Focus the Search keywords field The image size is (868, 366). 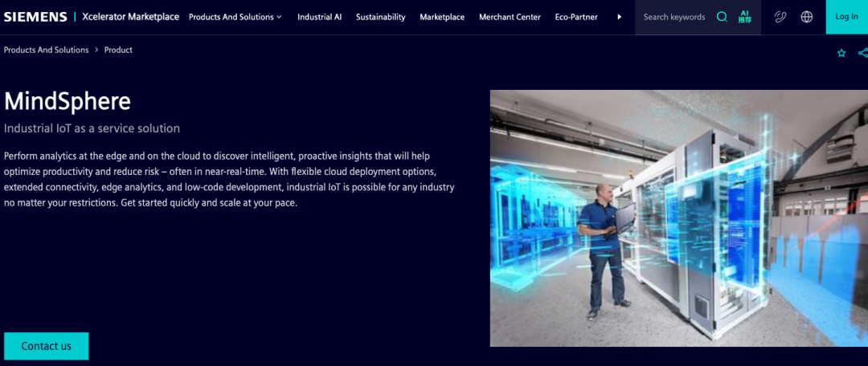coord(674,17)
